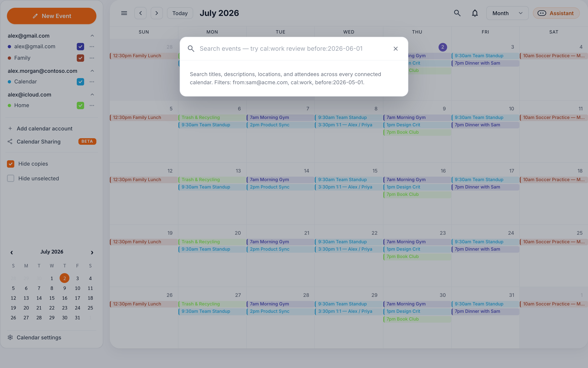Open 7am Morning Gym on July 14
This screenshot has height=368, width=588.
pyautogui.click(x=280, y=180)
